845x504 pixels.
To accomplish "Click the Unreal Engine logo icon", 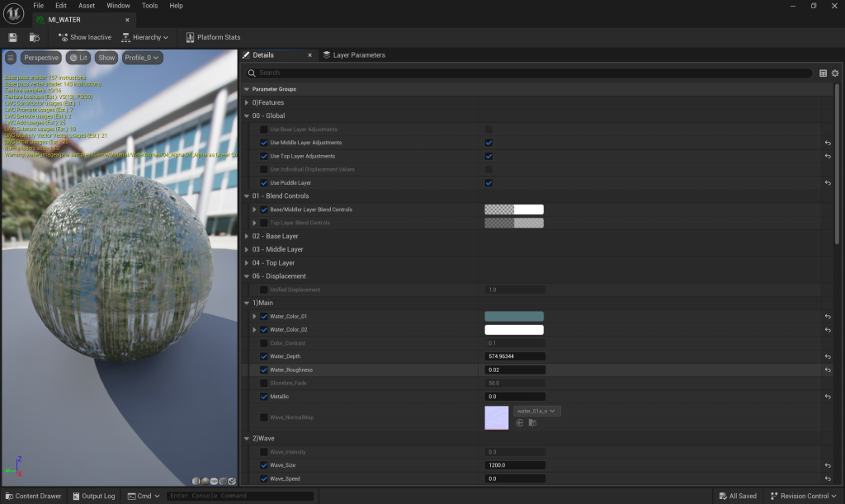I will [x=13, y=13].
